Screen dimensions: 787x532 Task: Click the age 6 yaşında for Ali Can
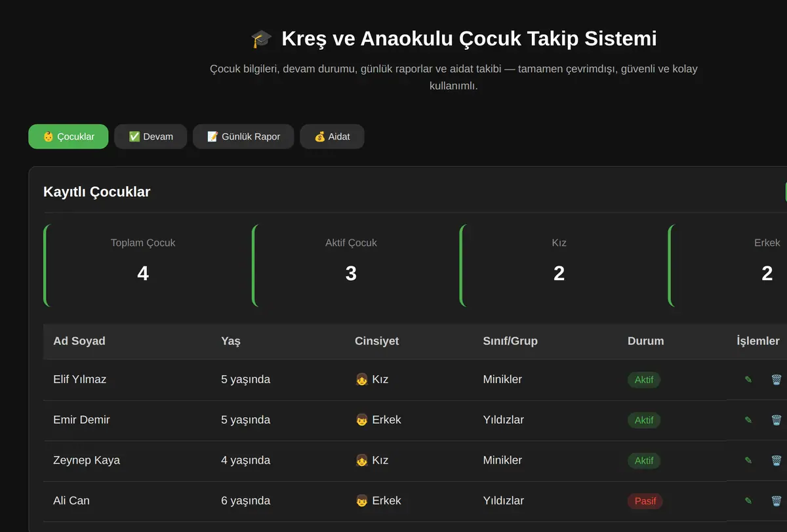[246, 501]
